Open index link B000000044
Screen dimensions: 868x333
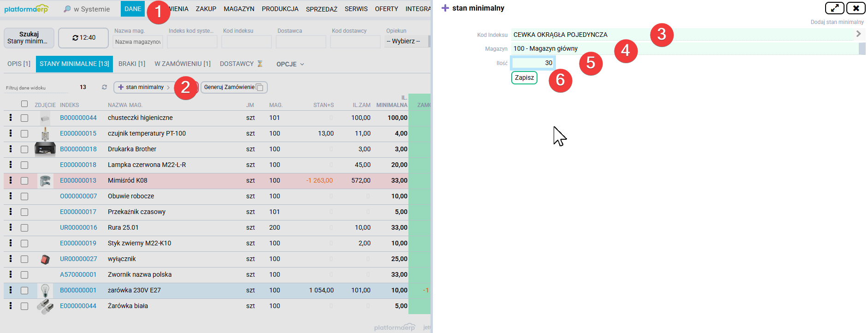click(78, 118)
